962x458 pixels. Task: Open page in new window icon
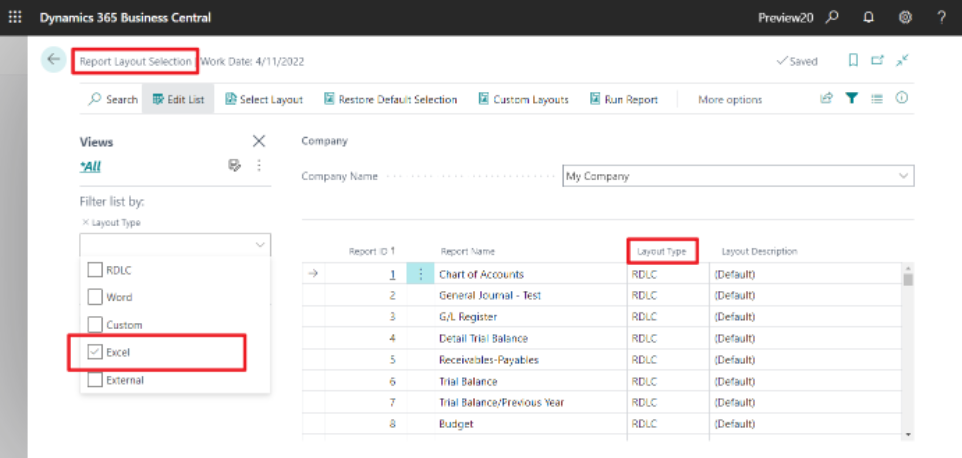tap(878, 60)
